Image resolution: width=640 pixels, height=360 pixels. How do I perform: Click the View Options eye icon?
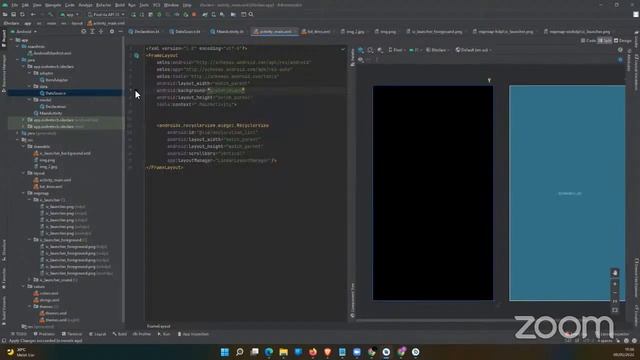coord(361,60)
